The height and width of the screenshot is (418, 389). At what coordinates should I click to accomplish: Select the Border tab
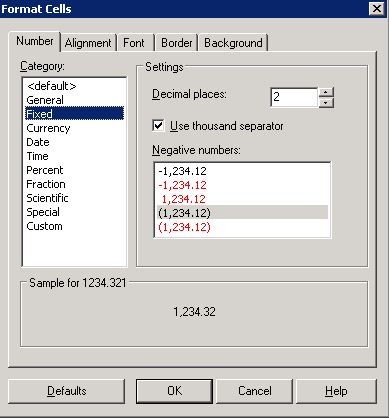(177, 43)
